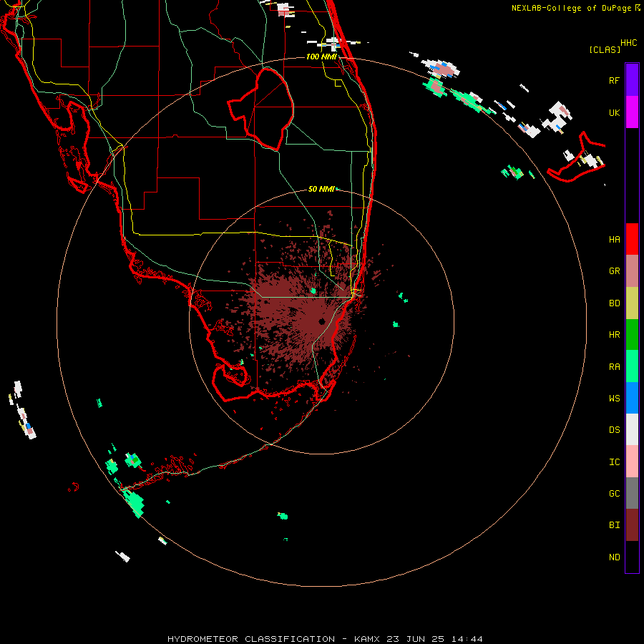Click the BD legend label
Viewport: 644px width, 644px height.
pyautogui.click(x=614, y=303)
